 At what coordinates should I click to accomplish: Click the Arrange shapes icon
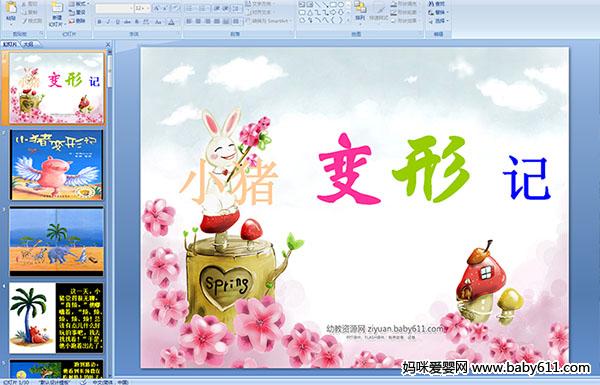[360, 10]
